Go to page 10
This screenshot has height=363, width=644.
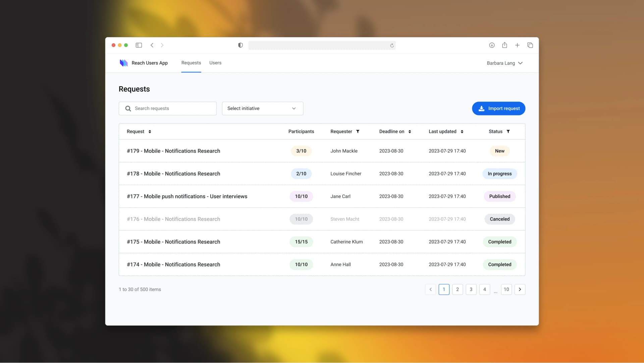coord(506,290)
